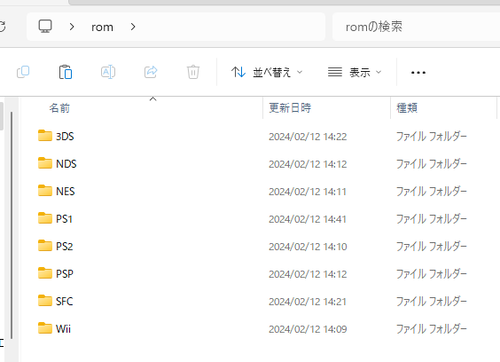Select the SFC folder icon
The width and height of the screenshot is (500, 362).
point(45,301)
